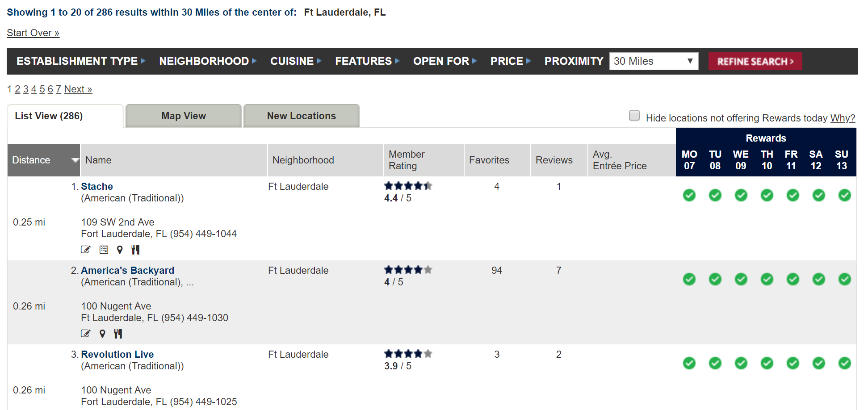The image size is (868, 410).
Task: Expand the Cuisine filter
Action: pyautogui.click(x=296, y=61)
